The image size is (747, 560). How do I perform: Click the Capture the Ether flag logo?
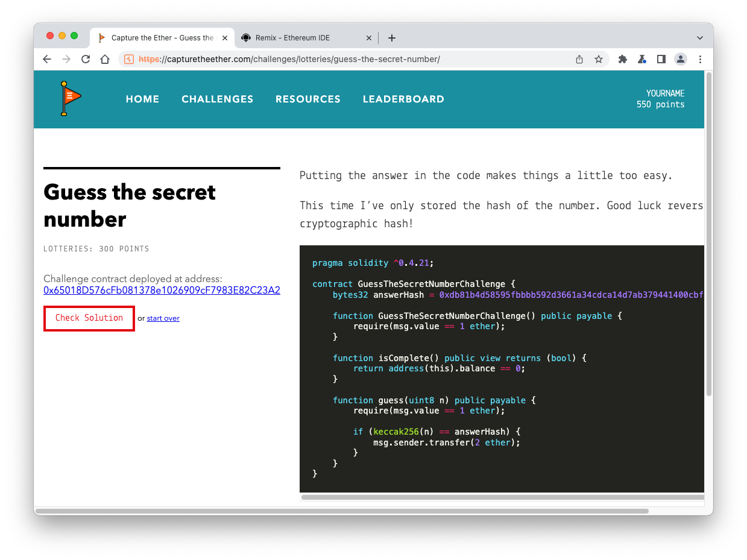(x=71, y=98)
